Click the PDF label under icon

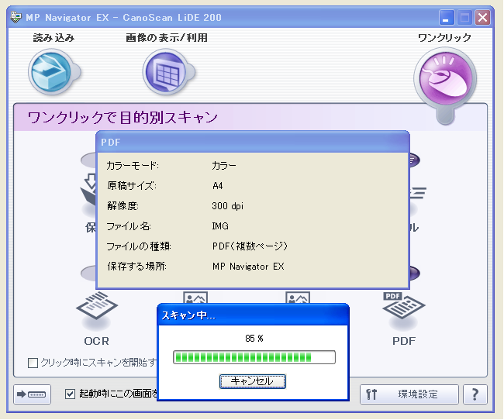(404, 341)
